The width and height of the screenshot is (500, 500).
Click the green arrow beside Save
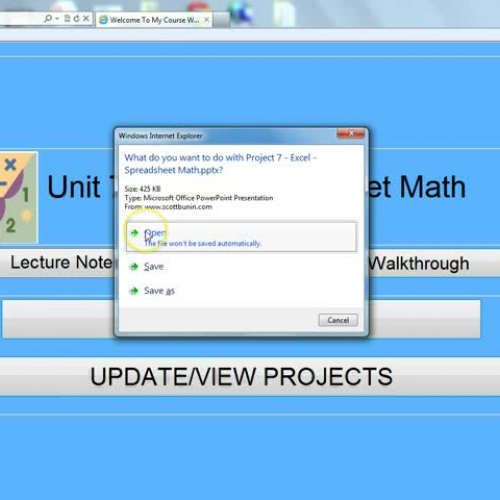click(134, 266)
